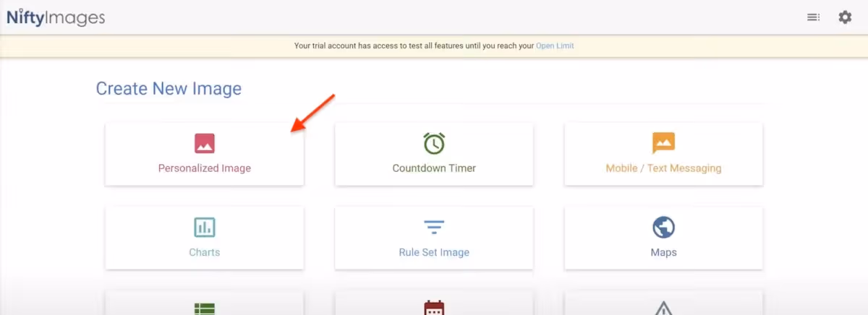Click the Create New Image heading

169,89
